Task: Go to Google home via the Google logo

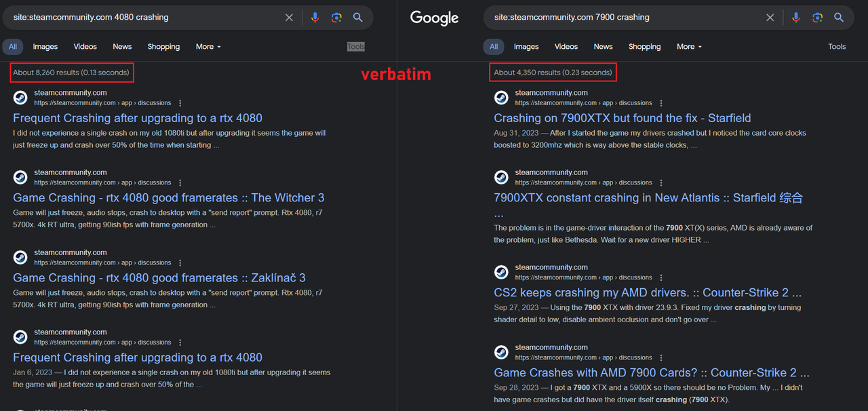Action: pos(435,18)
